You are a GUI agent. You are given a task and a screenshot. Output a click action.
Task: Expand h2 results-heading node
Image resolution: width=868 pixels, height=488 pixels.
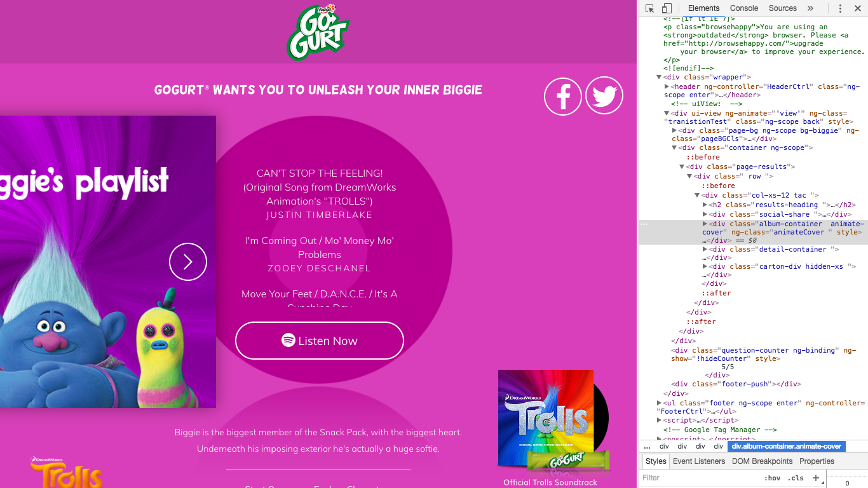[705, 205]
